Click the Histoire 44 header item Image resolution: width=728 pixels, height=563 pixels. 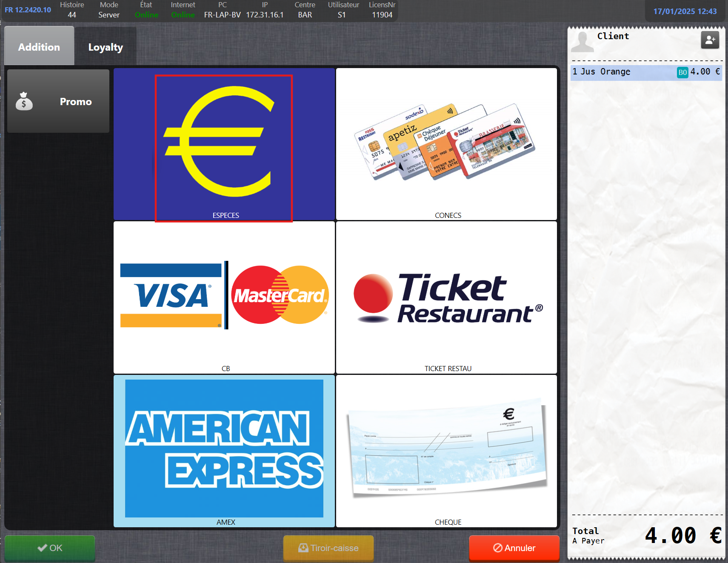click(72, 10)
